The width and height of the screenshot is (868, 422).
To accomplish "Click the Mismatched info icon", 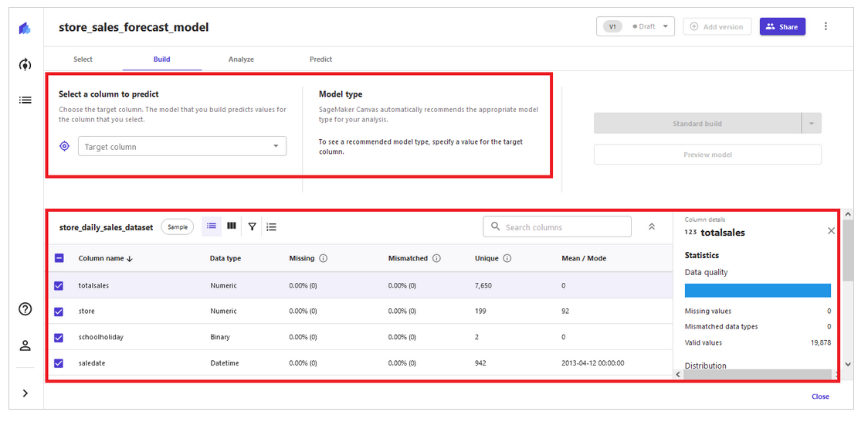I will 437,258.
